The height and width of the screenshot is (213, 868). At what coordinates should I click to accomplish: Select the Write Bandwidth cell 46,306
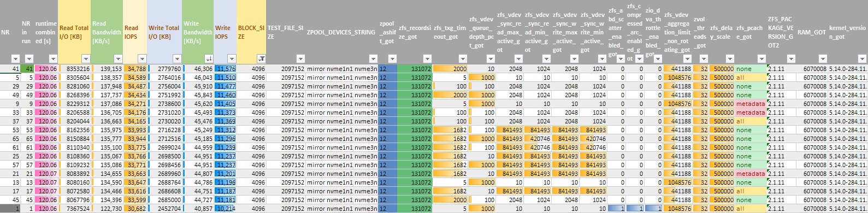(x=198, y=69)
